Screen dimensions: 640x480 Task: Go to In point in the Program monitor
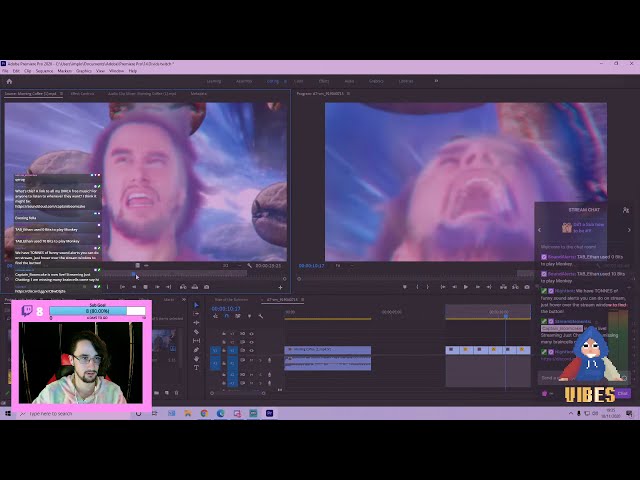[443, 287]
